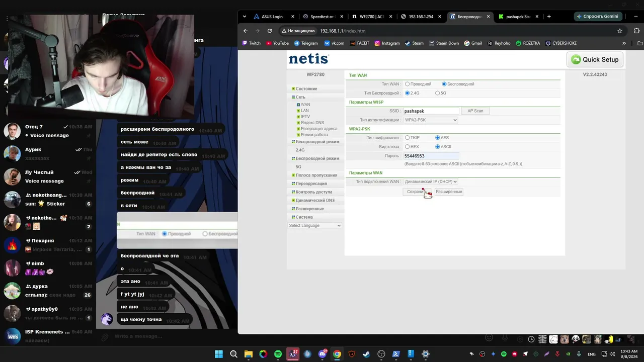Open the Тип аутентификации WPA2-PSK dropdown
The image size is (644, 362).
431,120
